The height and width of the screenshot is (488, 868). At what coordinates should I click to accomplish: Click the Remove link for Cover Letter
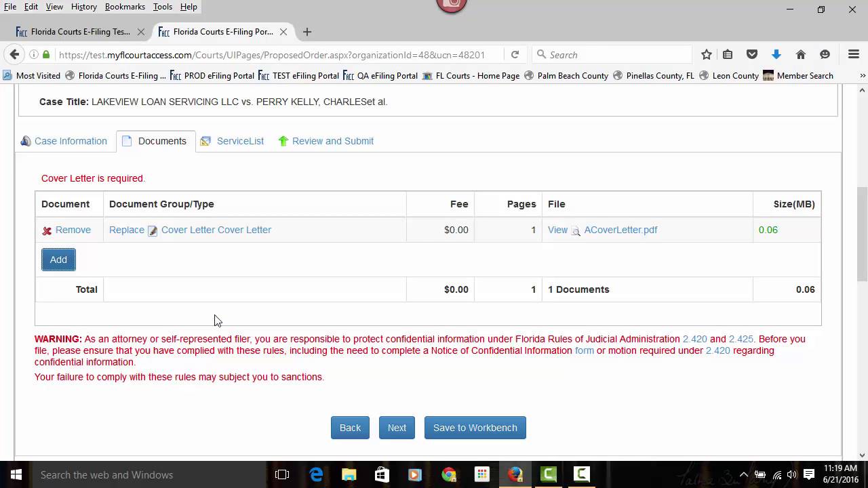point(73,230)
